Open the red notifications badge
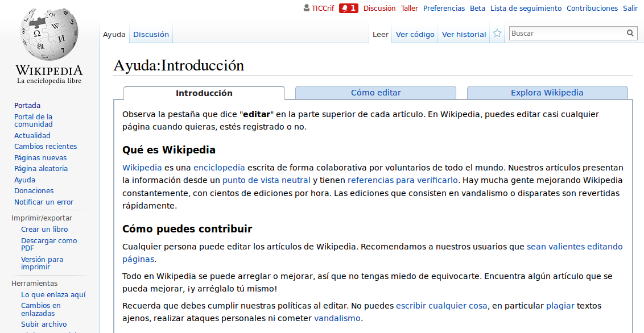This screenshot has height=333, width=644. pyautogui.click(x=348, y=8)
